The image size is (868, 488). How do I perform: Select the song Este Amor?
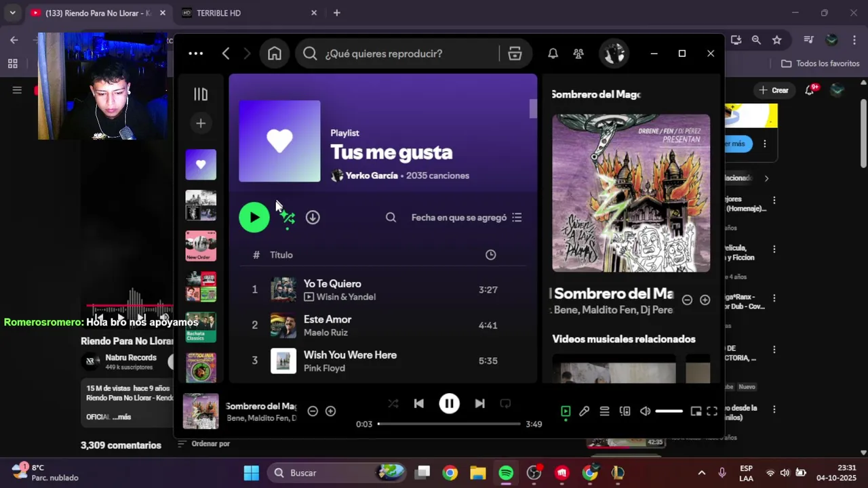(x=328, y=319)
